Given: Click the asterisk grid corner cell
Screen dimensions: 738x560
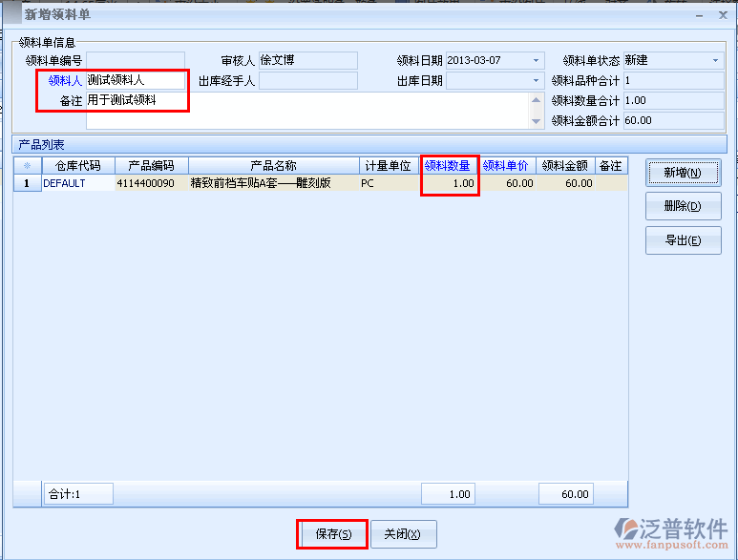Looking at the screenshot, I should pyautogui.click(x=27, y=166).
